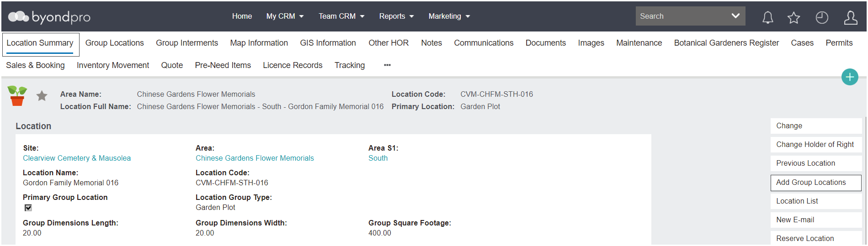Open recent history clock icon
The height and width of the screenshot is (246, 868).
click(x=822, y=17)
